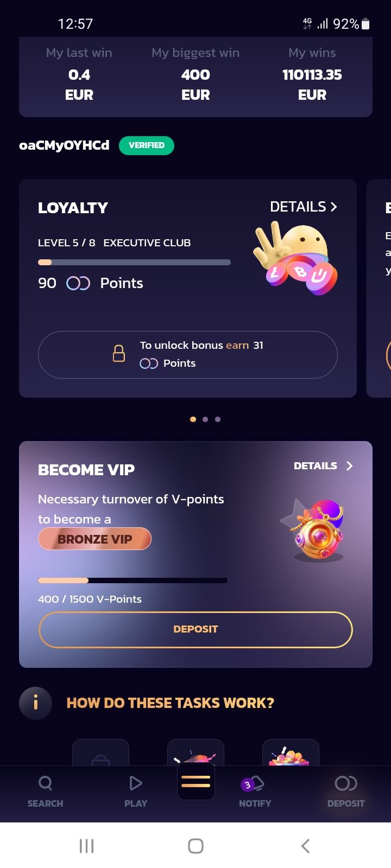Click the gold-outlined DEPOSIT button
391x868 pixels.
pos(195,629)
